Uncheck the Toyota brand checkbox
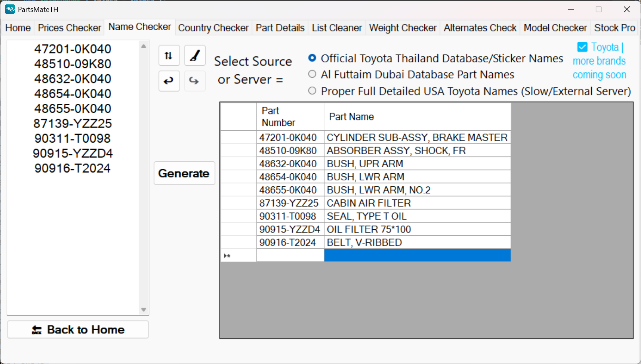 (582, 47)
